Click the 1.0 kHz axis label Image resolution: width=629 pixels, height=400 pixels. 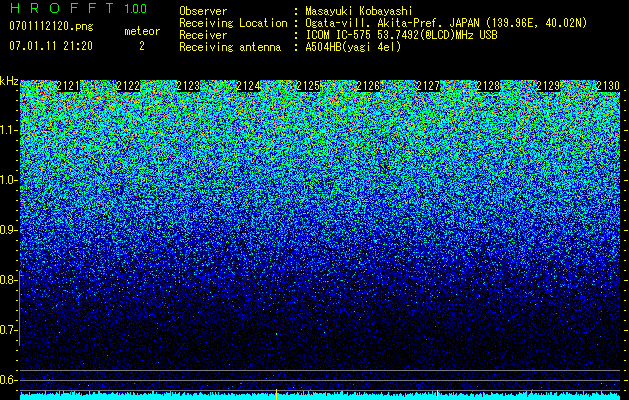(9, 180)
